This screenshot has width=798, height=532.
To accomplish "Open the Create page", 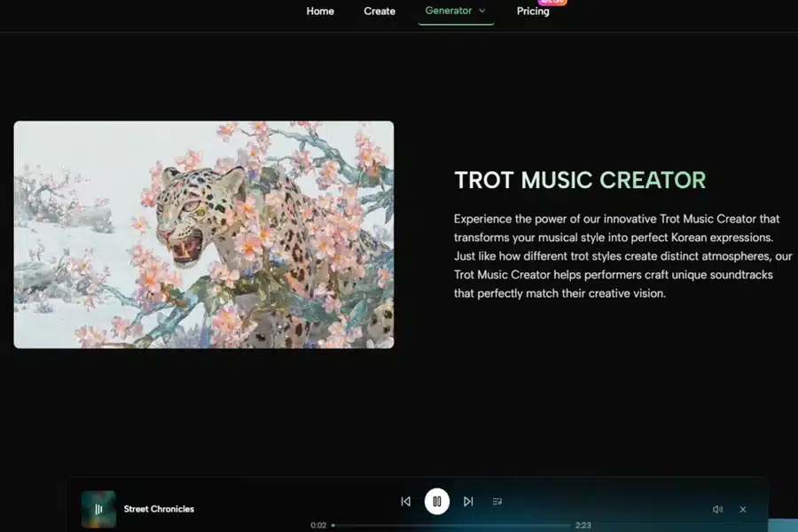I will click(x=379, y=11).
